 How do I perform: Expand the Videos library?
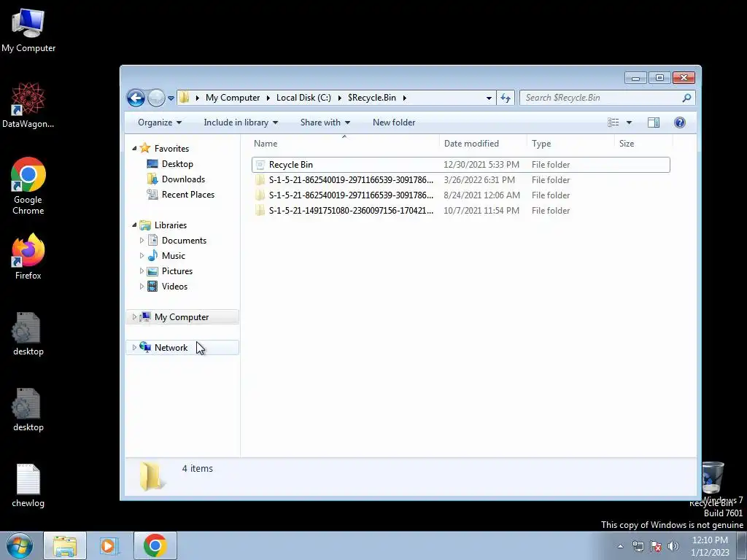142,286
